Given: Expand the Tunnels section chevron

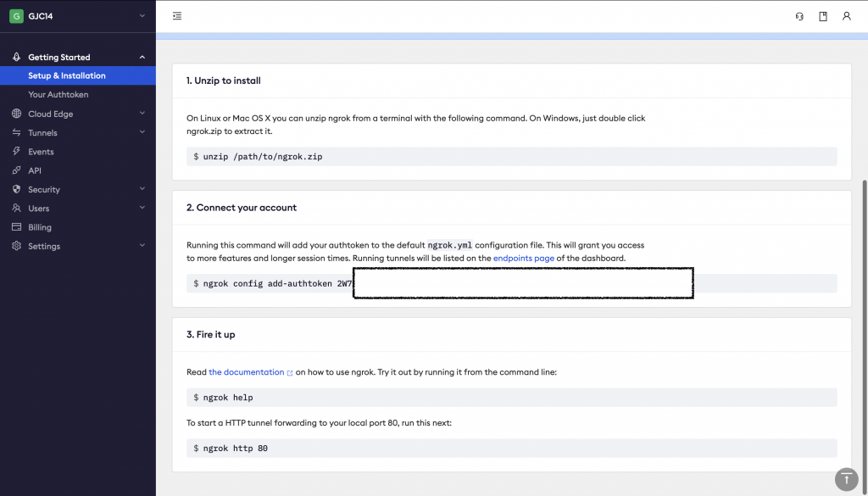Looking at the screenshot, I should (142, 131).
